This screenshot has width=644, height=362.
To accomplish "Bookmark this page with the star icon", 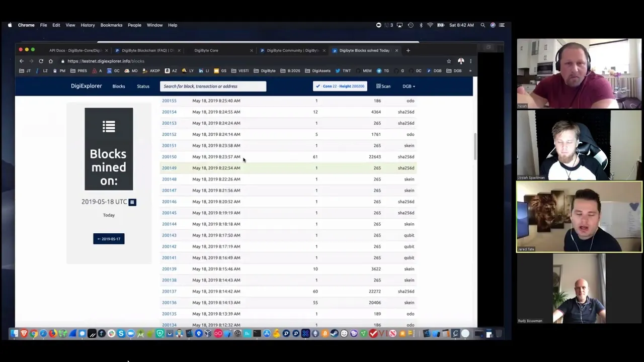I will (449, 61).
